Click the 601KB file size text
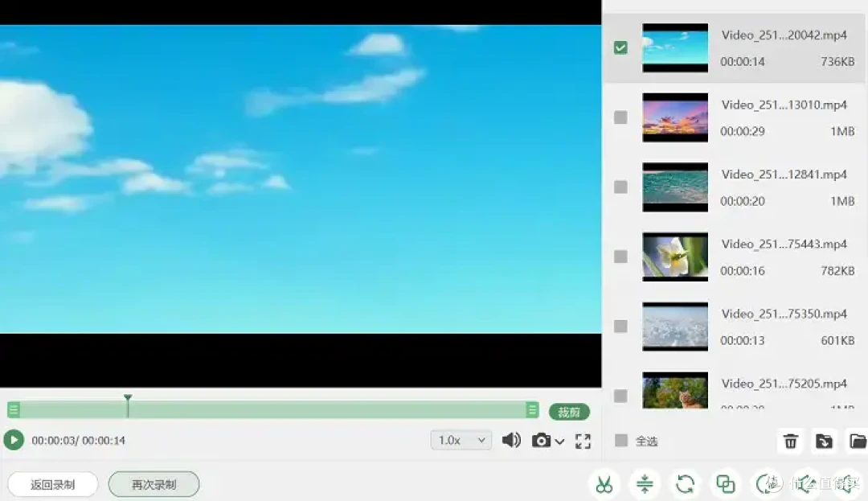 [x=837, y=340]
